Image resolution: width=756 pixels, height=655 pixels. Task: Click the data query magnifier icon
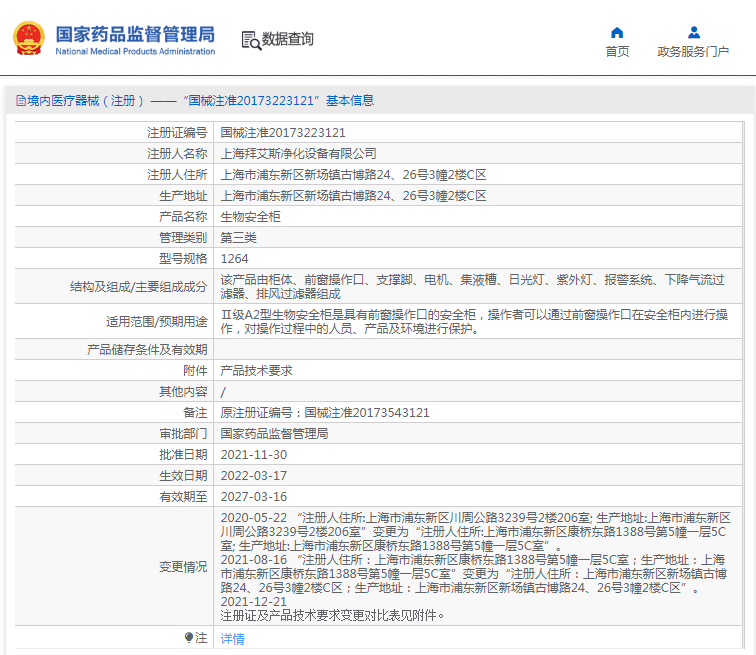pos(251,40)
